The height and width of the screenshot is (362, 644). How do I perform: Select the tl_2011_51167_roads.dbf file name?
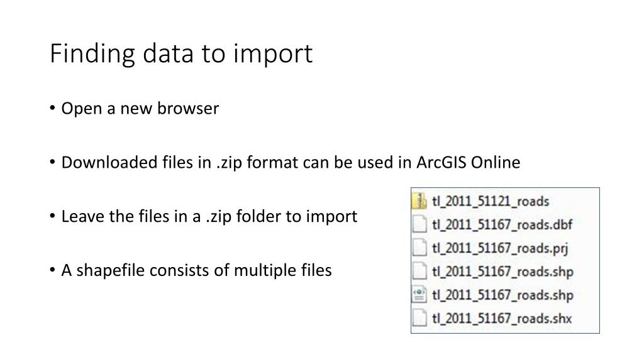point(502,224)
